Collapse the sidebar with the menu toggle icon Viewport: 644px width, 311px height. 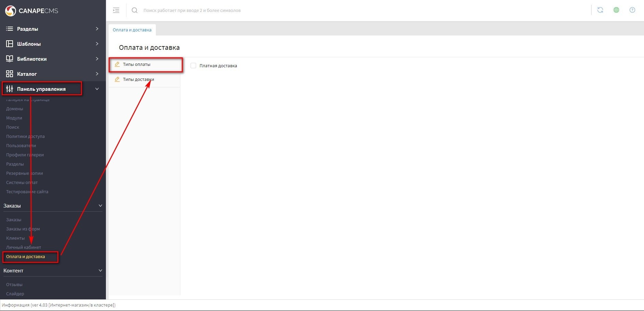pyautogui.click(x=116, y=10)
